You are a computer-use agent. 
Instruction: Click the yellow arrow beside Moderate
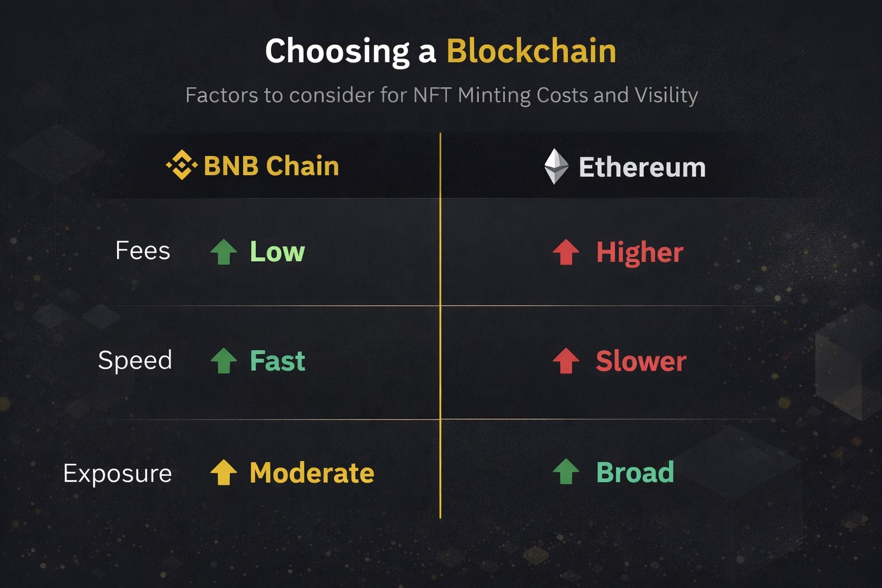[x=223, y=473]
